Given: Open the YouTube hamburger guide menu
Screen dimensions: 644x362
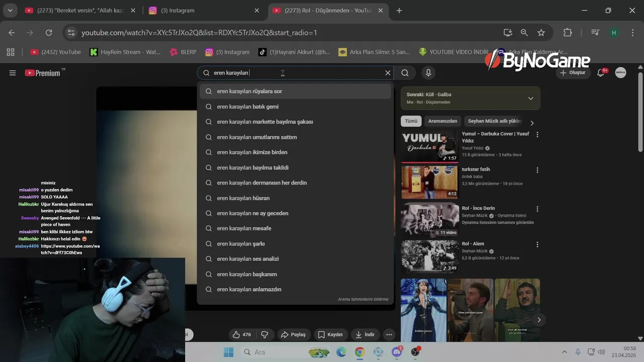Looking at the screenshot, I should click(x=13, y=73).
